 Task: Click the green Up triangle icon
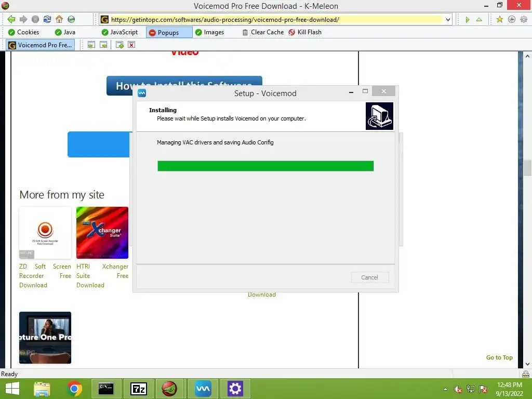click(x=479, y=20)
